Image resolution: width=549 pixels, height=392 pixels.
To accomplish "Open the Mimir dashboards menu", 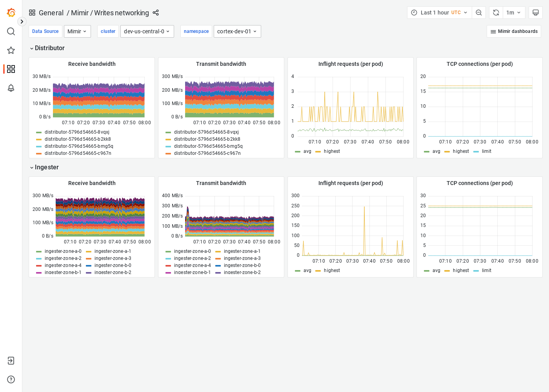I will pyautogui.click(x=514, y=31).
